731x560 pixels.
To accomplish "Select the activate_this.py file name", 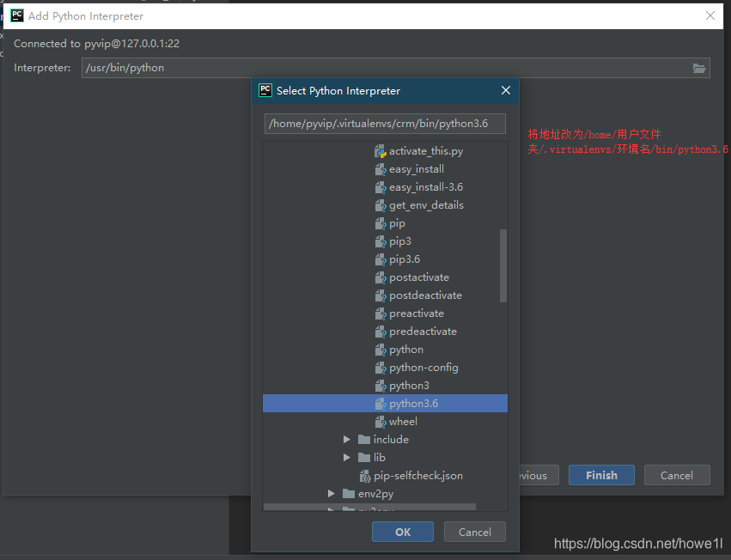I will point(426,151).
